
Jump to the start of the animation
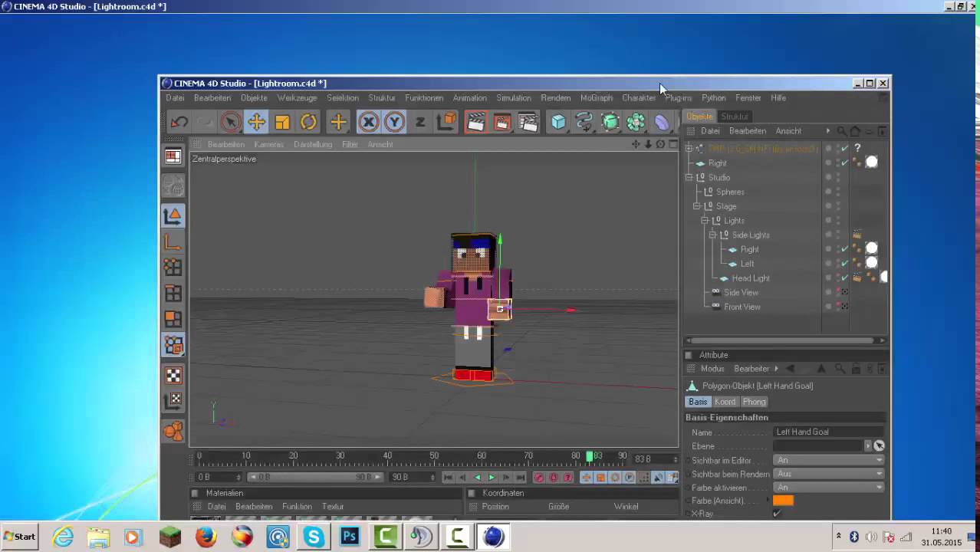pos(447,478)
